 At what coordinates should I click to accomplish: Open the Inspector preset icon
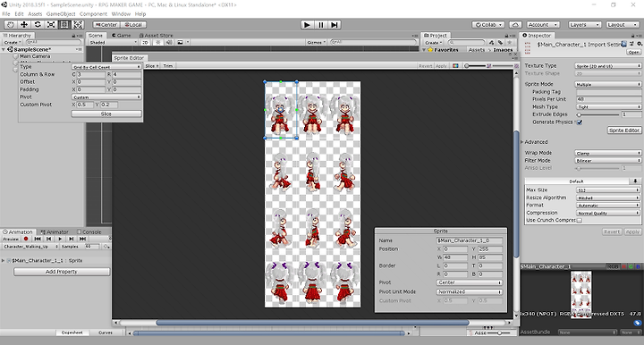631,44
